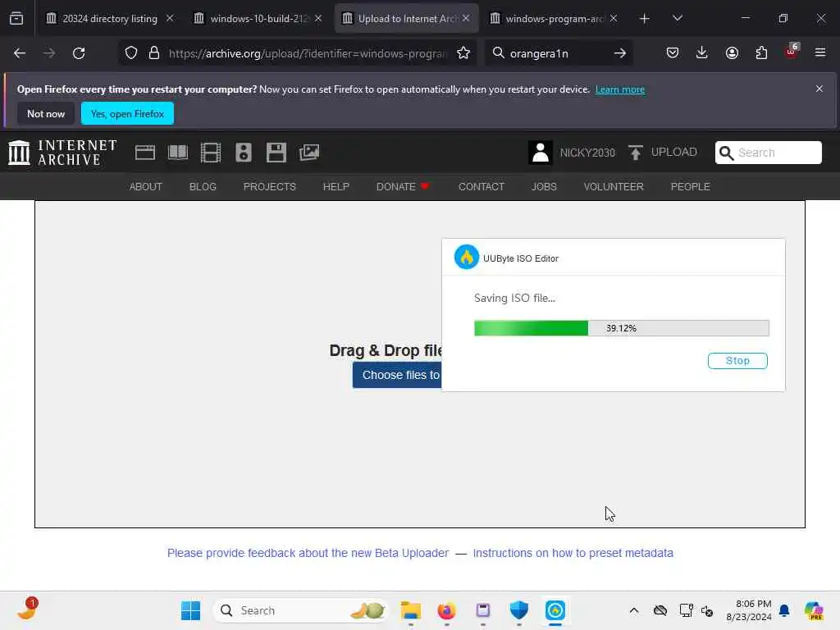This screenshot has height=630, width=840.
Task: Expand the list all tabs dropdown
Action: (x=677, y=18)
